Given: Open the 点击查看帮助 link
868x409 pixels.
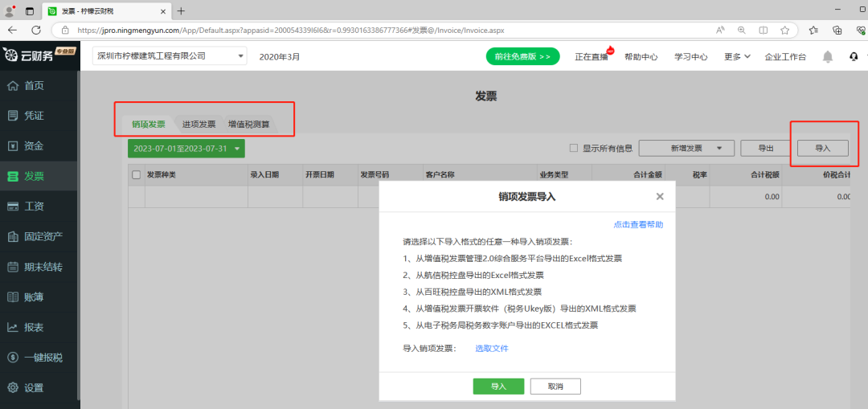Looking at the screenshot, I should [638, 225].
